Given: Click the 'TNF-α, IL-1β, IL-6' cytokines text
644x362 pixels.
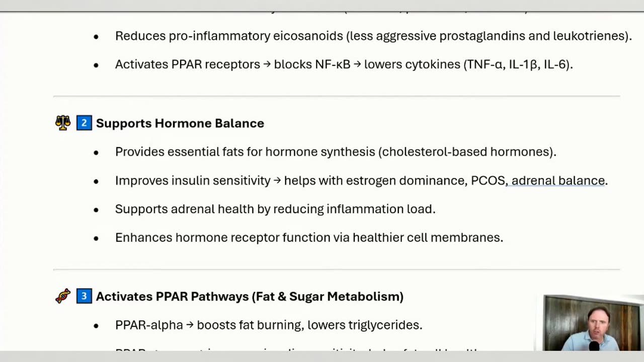Looking at the screenshot, I should click(x=518, y=65).
